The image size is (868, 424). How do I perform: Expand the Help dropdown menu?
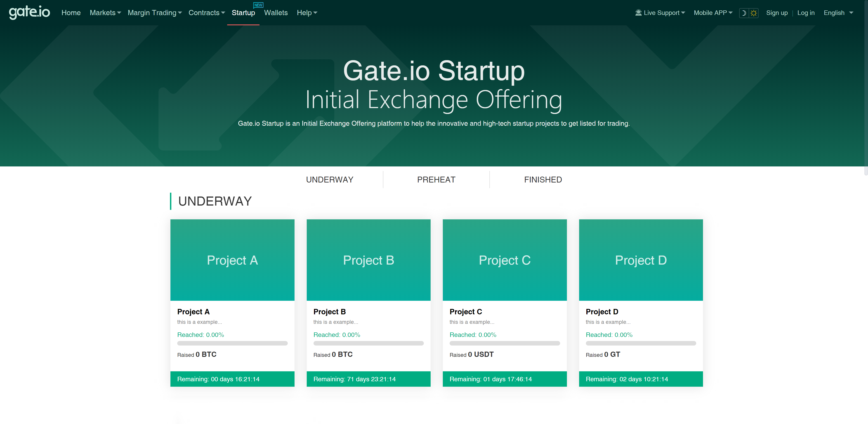coord(307,13)
